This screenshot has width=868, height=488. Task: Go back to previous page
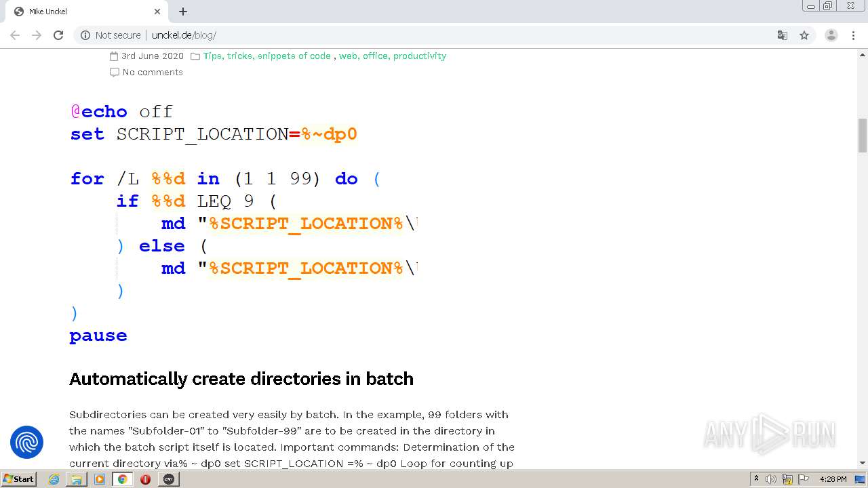15,35
